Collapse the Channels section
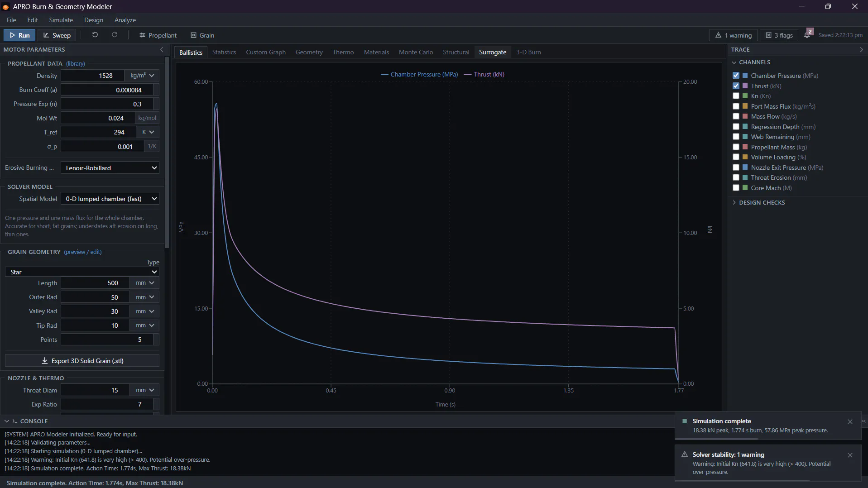The width and height of the screenshot is (868, 488). (751, 62)
